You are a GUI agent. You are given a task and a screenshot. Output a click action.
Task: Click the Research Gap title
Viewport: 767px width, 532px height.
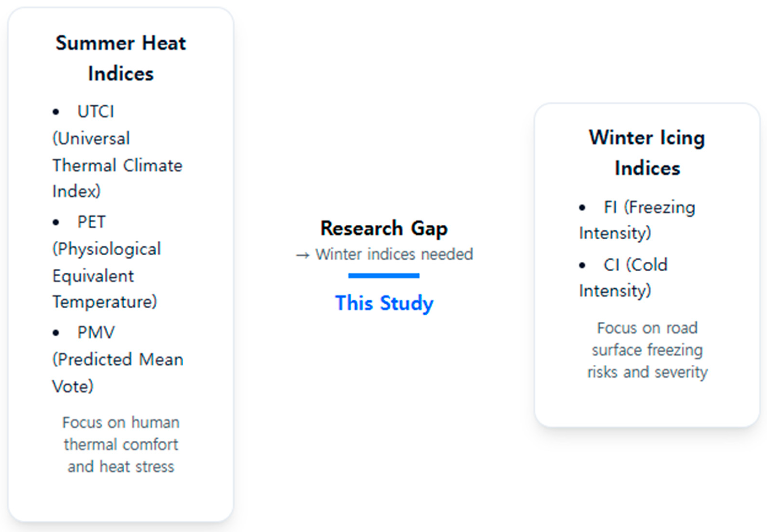coord(384,229)
